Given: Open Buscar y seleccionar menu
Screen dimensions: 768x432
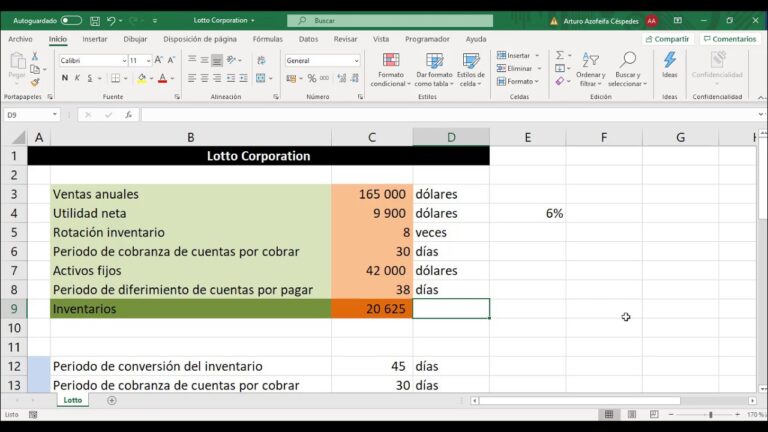Looking at the screenshot, I should point(627,70).
